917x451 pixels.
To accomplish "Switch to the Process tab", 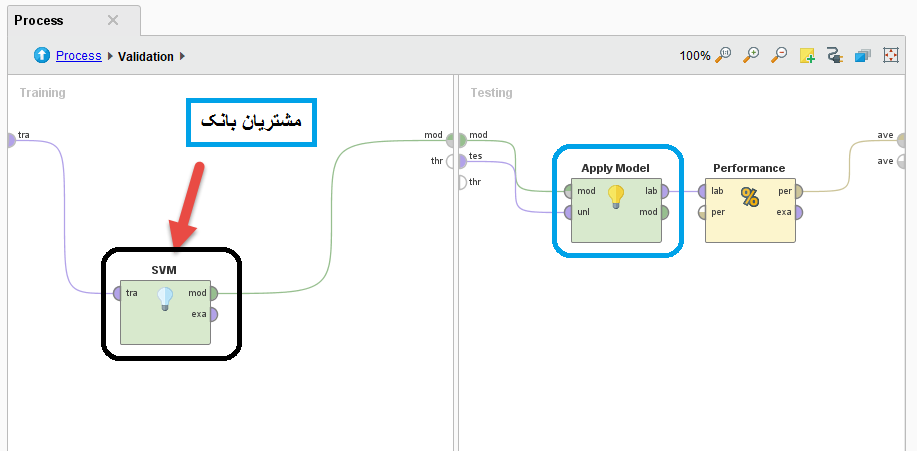I will click(39, 20).
